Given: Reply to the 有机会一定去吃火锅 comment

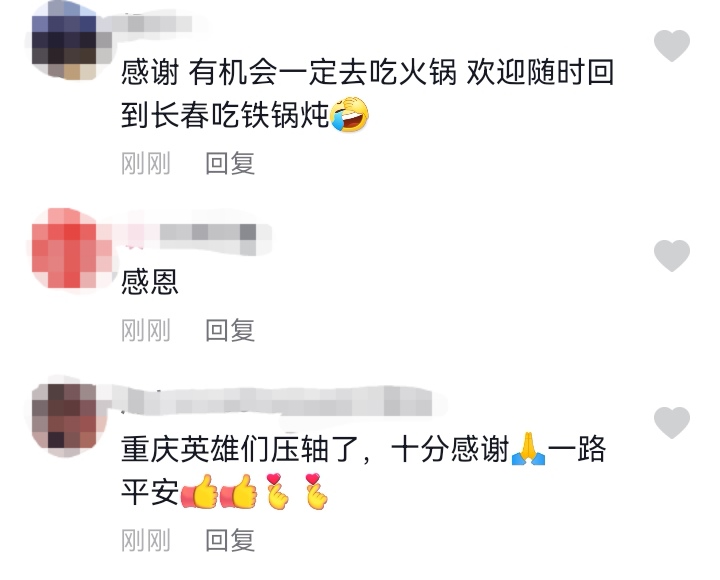Looking at the screenshot, I should (x=230, y=163).
